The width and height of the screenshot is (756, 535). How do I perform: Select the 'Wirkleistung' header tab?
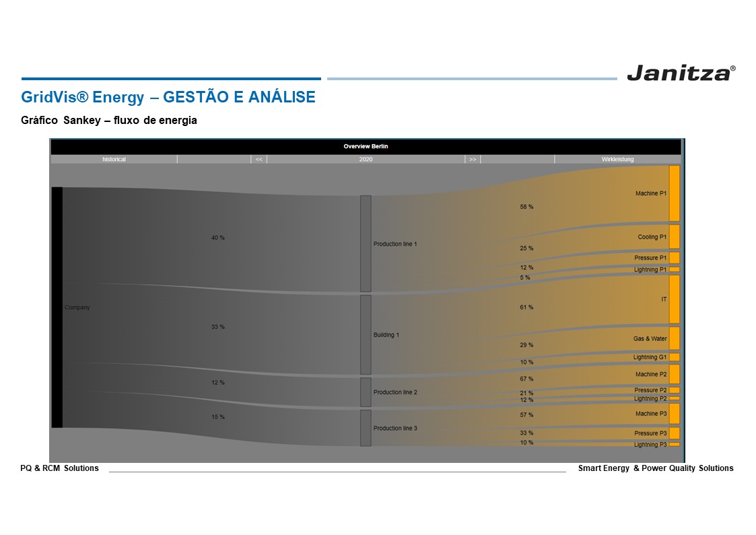click(x=617, y=159)
